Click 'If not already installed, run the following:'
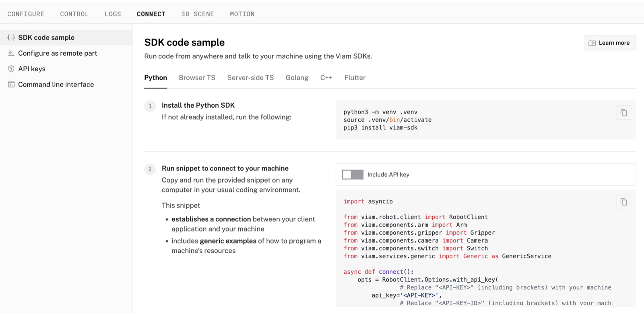644x314 pixels. coord(227,117)
